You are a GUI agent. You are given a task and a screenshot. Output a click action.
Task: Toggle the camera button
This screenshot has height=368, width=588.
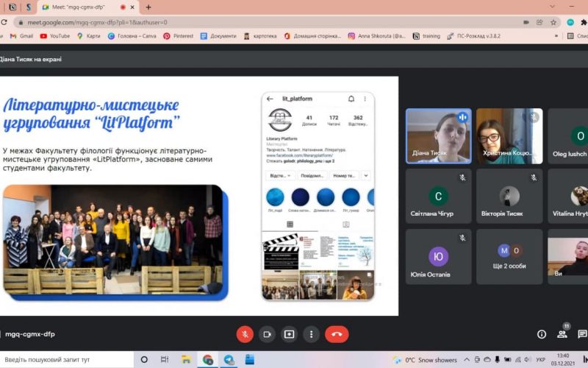point(267,333)
